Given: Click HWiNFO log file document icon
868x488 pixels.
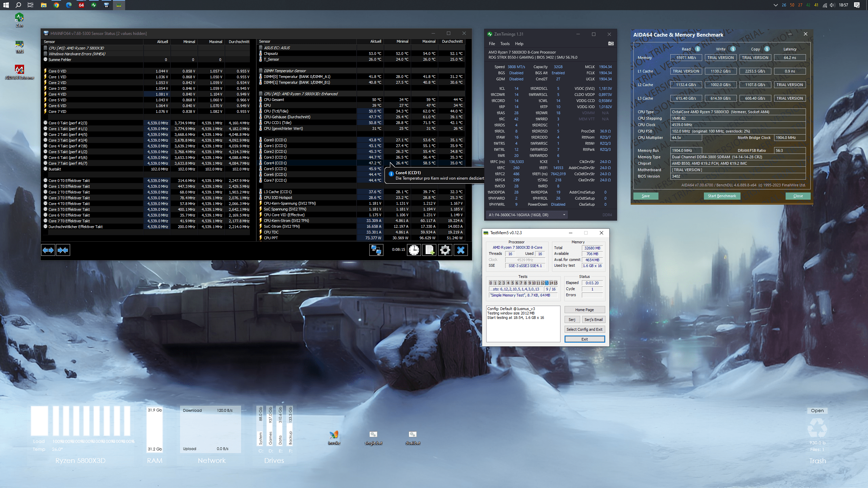Looking at the screenshot, I should [x=429, y=250].
